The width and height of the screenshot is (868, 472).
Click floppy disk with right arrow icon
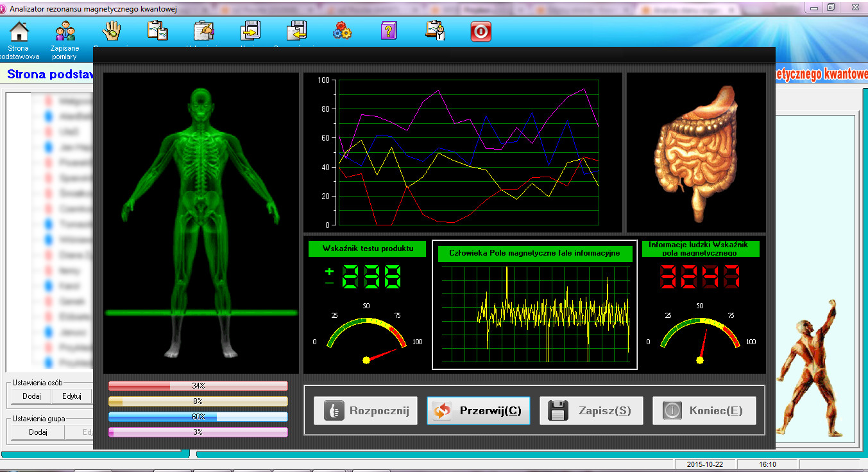[250, 31]
